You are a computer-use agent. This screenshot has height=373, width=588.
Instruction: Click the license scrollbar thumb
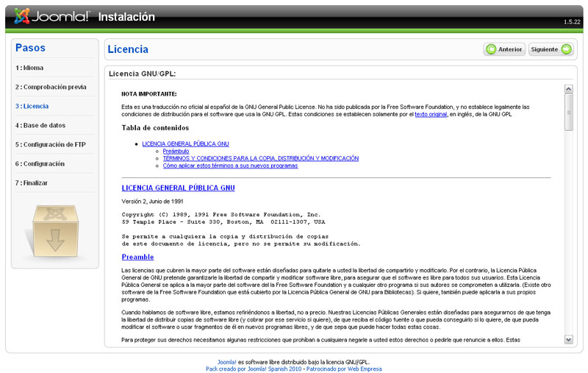point(568,112)
